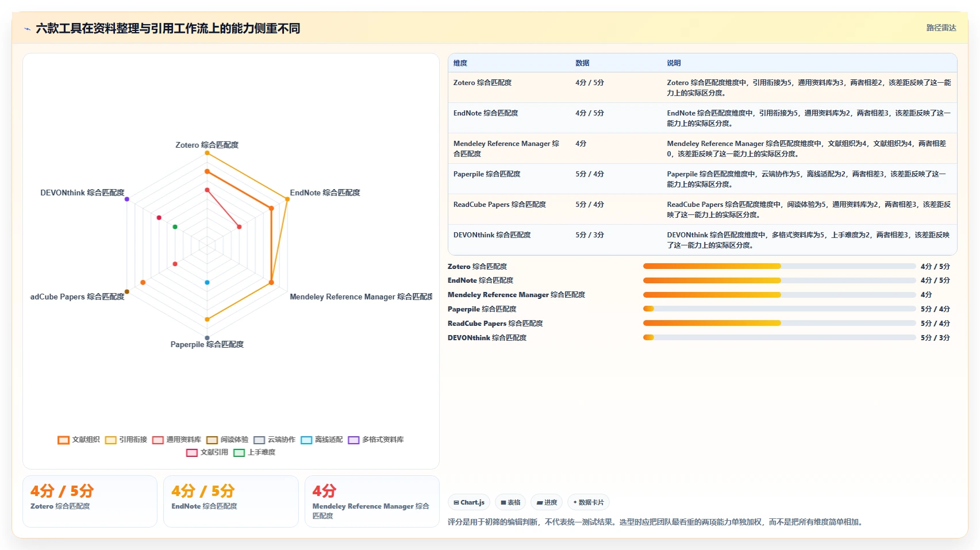Select the 数据卡片 chip
This screenshot has width=980, height=550.
click(x=589, y=502)
